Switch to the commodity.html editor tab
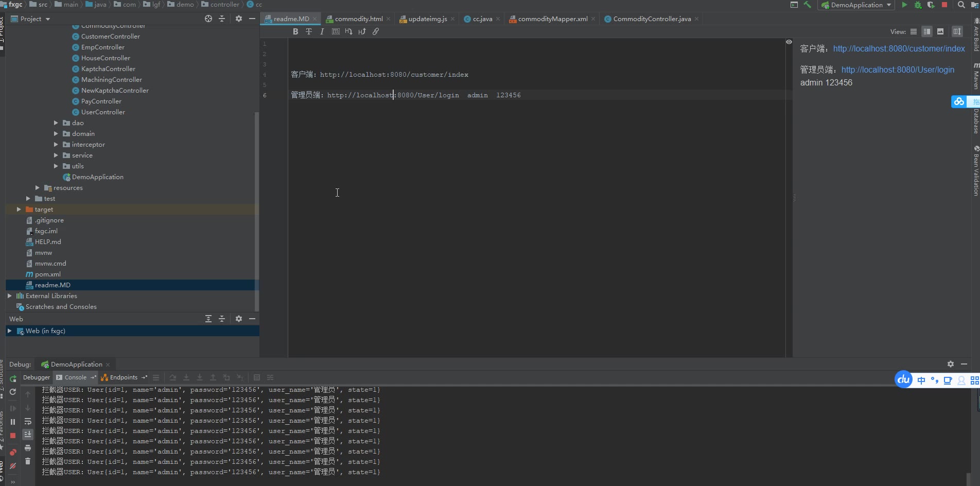 [x=358, y=19]
